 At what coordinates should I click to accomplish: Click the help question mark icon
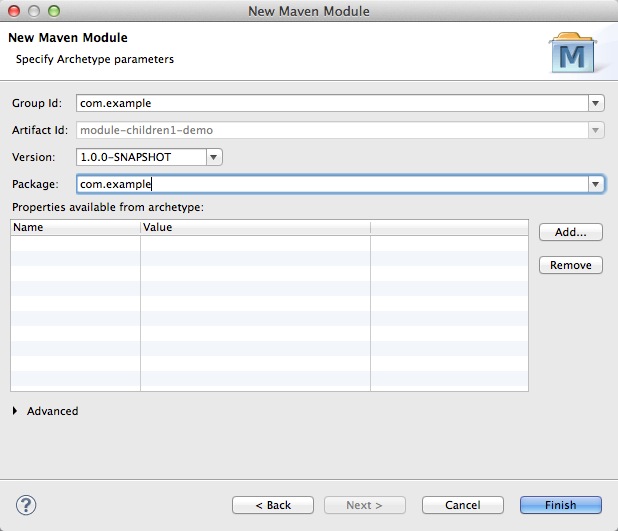click(27, 505)
